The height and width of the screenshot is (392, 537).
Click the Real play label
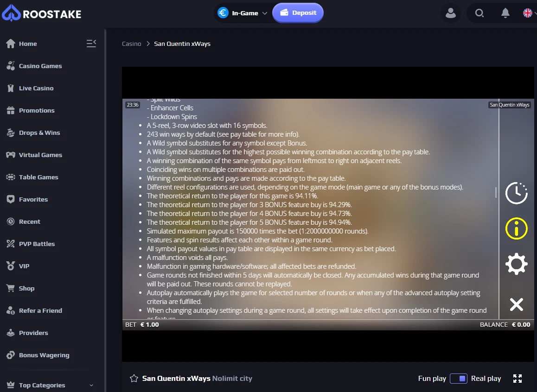click(x=486, y=378)
